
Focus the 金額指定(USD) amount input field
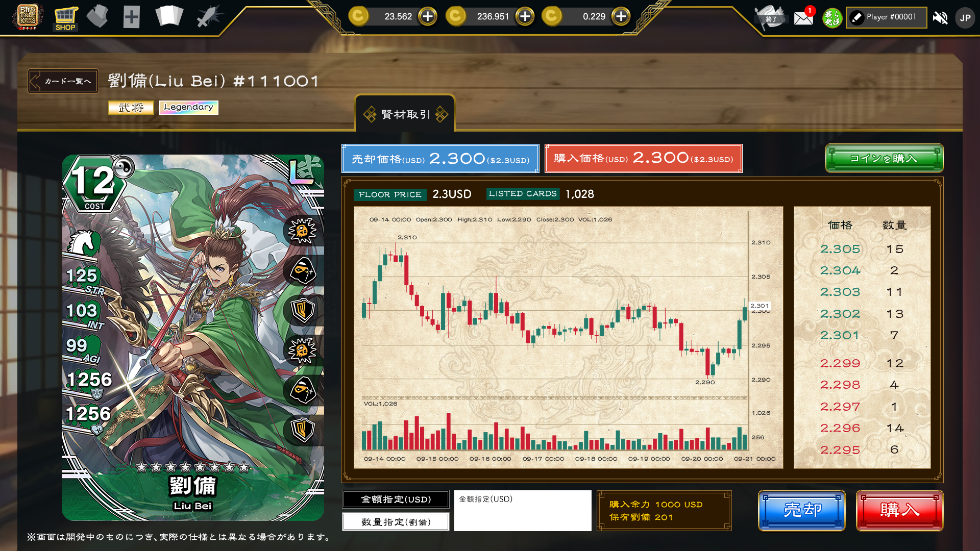click(523, 511)
